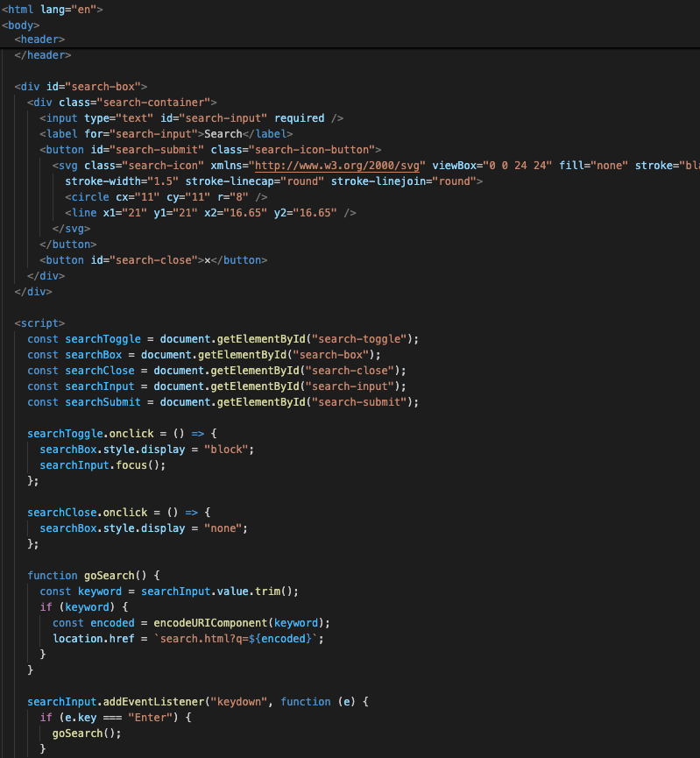Place cursor in the Search label text

tap(222, 134)
